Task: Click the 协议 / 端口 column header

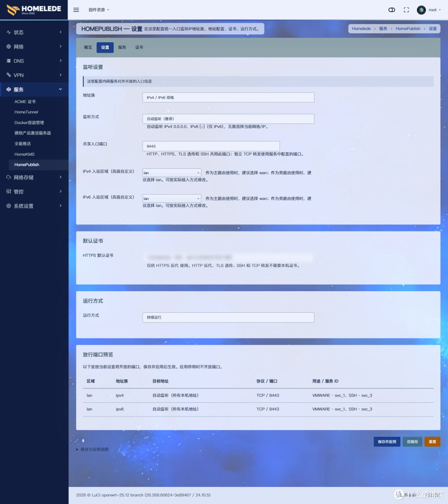Action: (x=267, y=381)
